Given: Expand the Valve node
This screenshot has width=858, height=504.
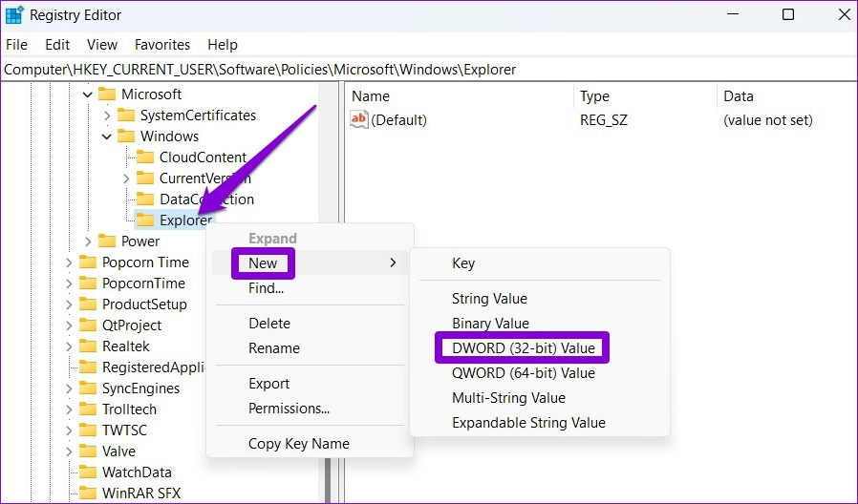Looking at the screenshot, I should pyautogui.click(x=69, y=451).
